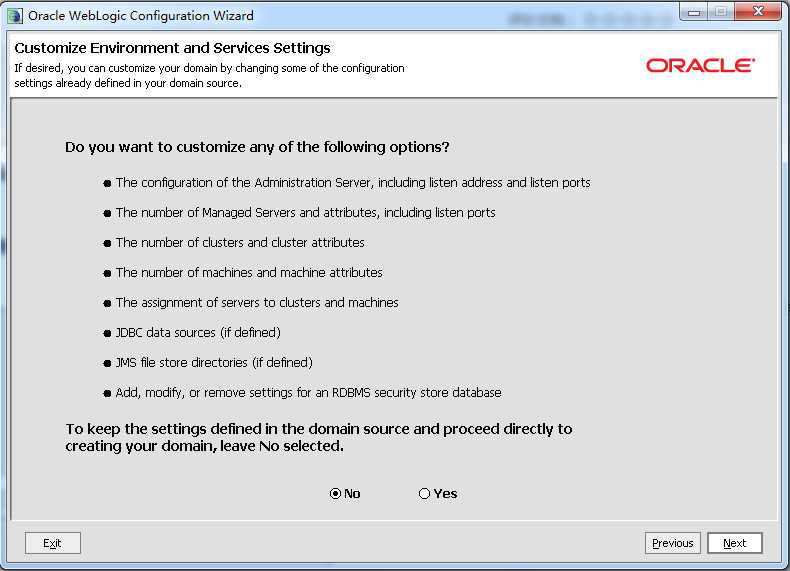The image size is (790, 571).
Task: Click the Next button
Action: [735, 543]
